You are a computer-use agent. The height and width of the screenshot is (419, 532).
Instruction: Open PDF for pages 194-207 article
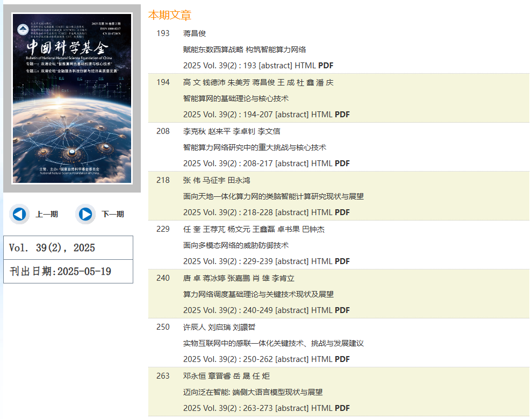point(342,115)
